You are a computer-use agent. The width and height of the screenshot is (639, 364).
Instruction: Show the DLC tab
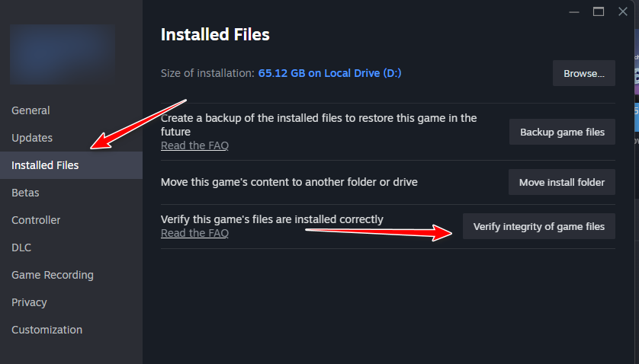pyautogui.click(x=21, y=247)
